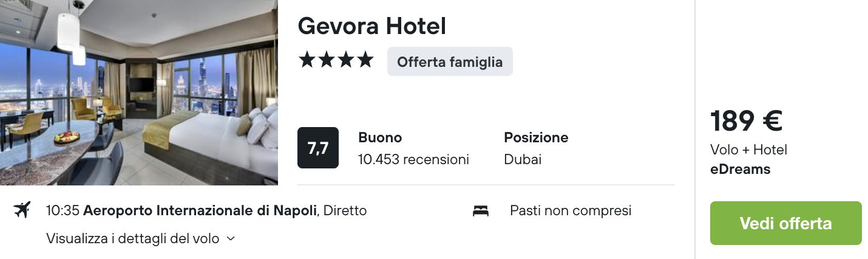Select the Offerta famiglia badge
868x259 pixels.
pos(450,61)
